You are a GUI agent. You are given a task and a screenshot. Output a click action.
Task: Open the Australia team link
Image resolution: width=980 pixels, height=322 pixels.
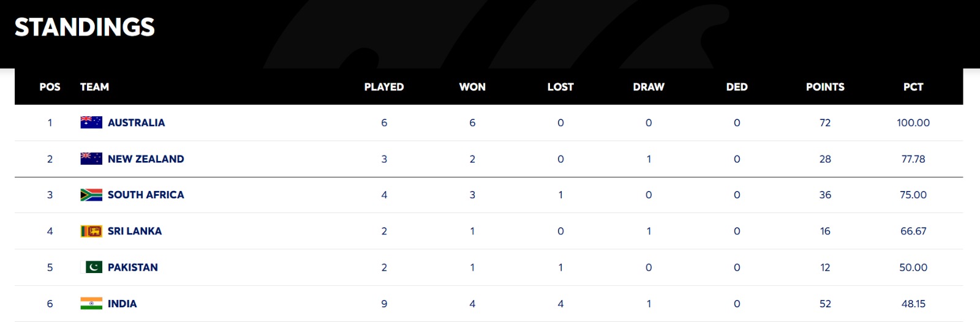[136, 122]
